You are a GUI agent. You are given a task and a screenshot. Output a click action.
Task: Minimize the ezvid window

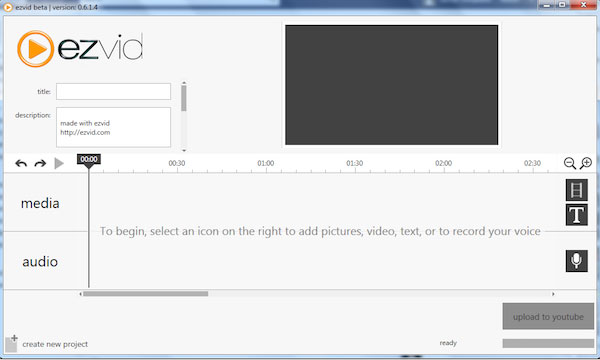(x=547, y=5)
